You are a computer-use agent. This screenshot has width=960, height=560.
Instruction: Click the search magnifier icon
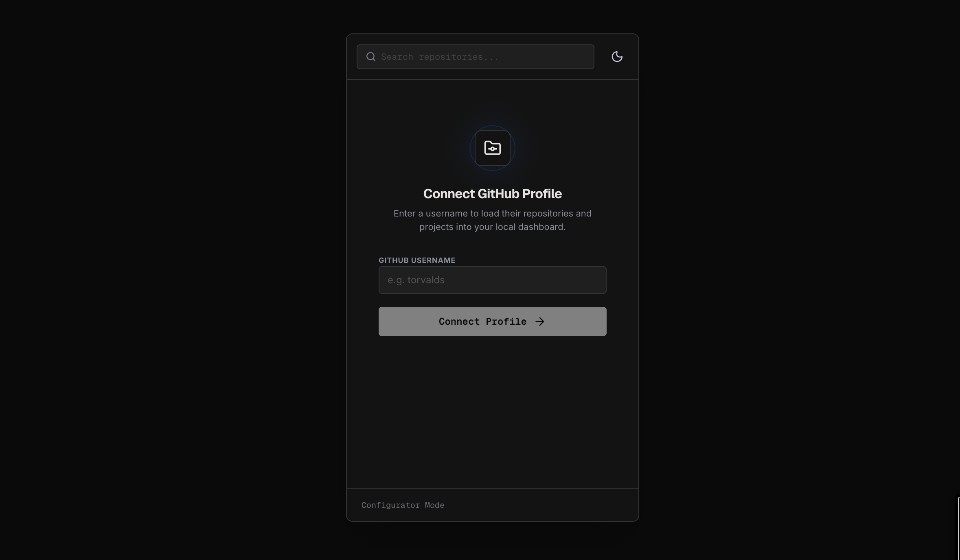pyautogui.click(x=370, y=57)
